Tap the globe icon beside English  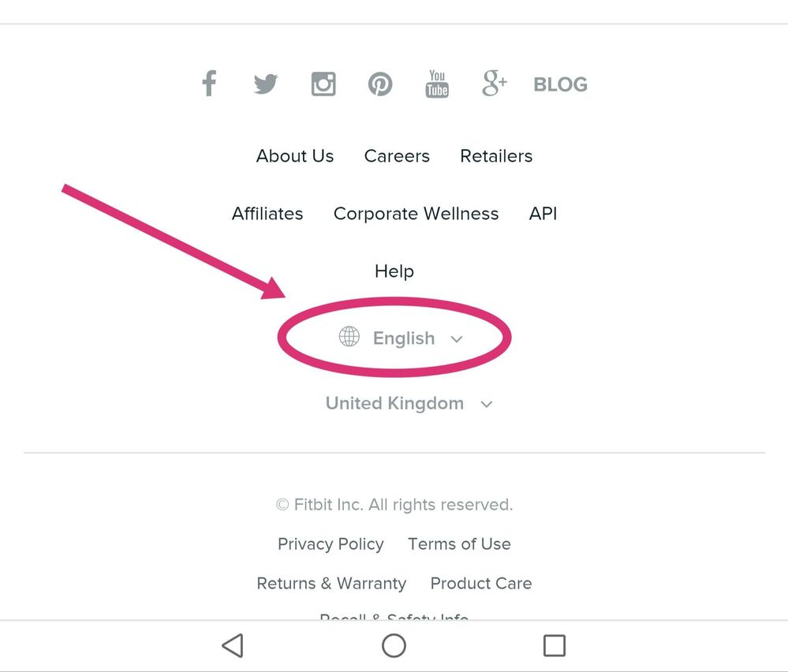(349, 337)
